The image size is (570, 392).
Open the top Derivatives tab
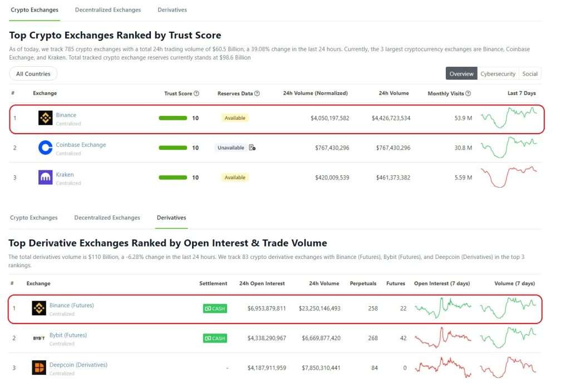173,10
